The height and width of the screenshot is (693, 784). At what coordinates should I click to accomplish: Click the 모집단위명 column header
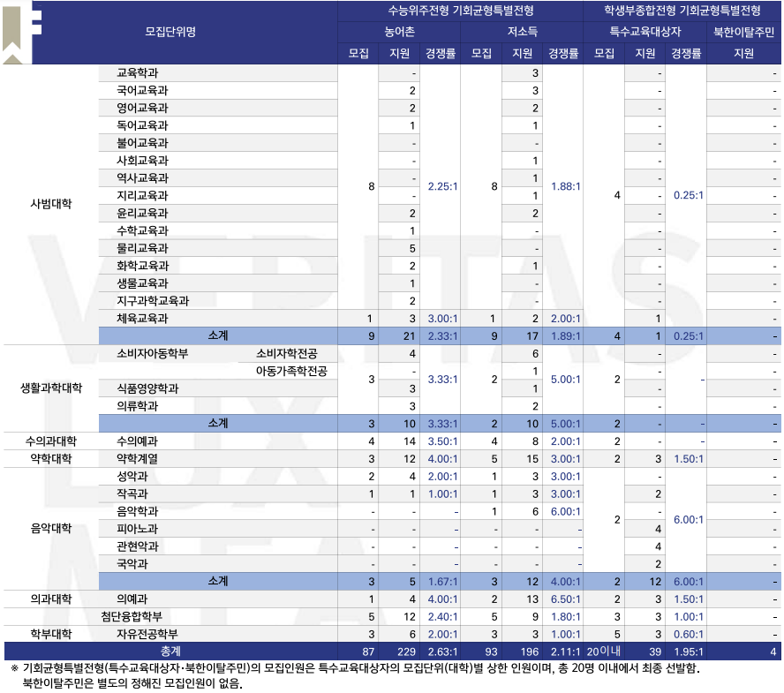(170, 32)
